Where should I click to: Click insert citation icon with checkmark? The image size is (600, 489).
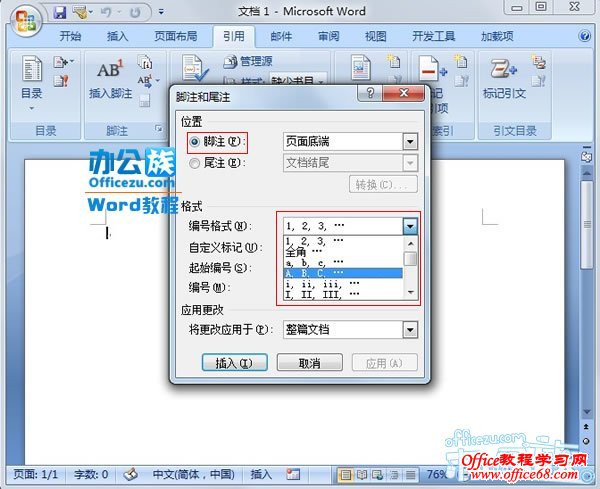click(195, 68)
